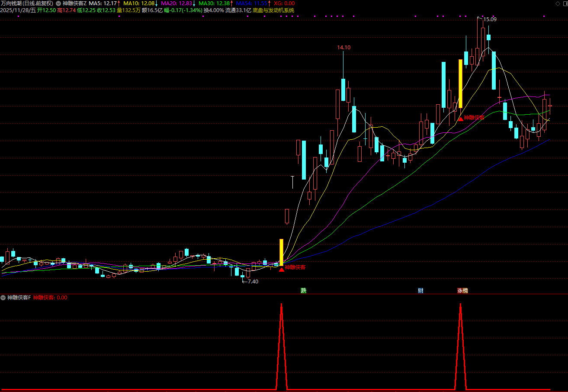568x392 pixels.
Task: Click the 底盘与发动机系统 sector link
Action: click(273, 10)
